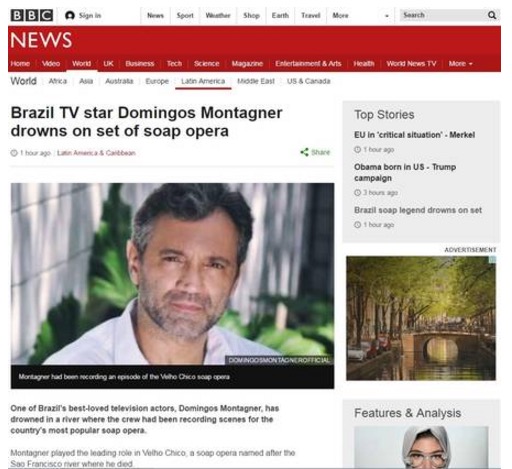Open the Weather link in the top bar
The height and width of the screenshot is (469, 512).
pos(218,15)
